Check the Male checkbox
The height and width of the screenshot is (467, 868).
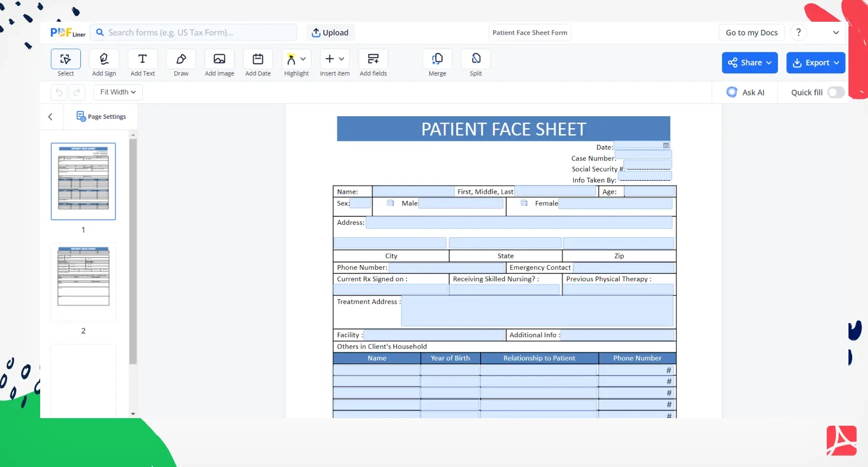[x=391, y=203]
